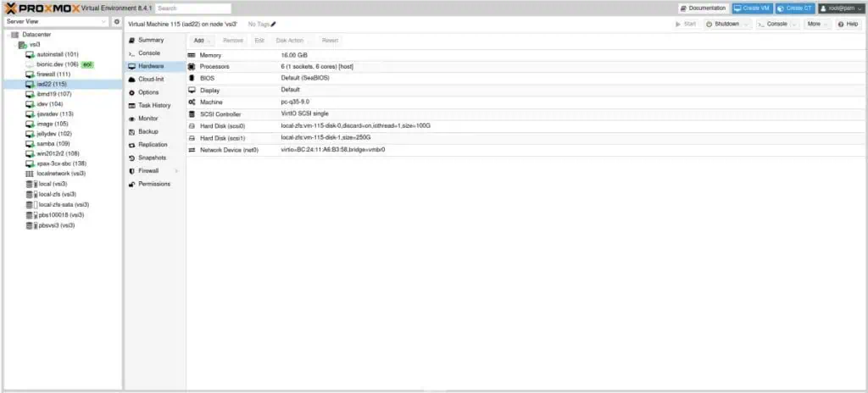Click the local-zfs (vsi3) storage icon
The image size is (868, 393).
[30, 194]
